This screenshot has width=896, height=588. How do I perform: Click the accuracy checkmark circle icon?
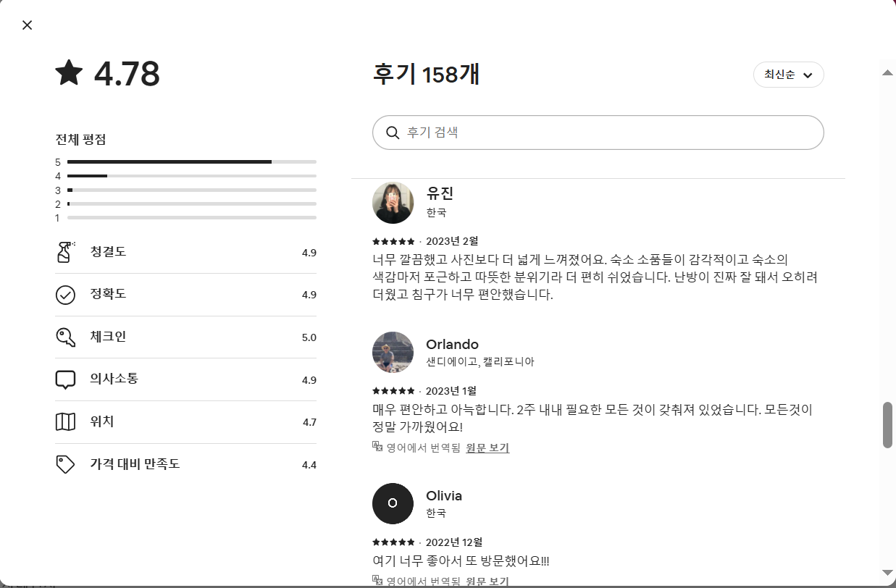click(65, 295)
